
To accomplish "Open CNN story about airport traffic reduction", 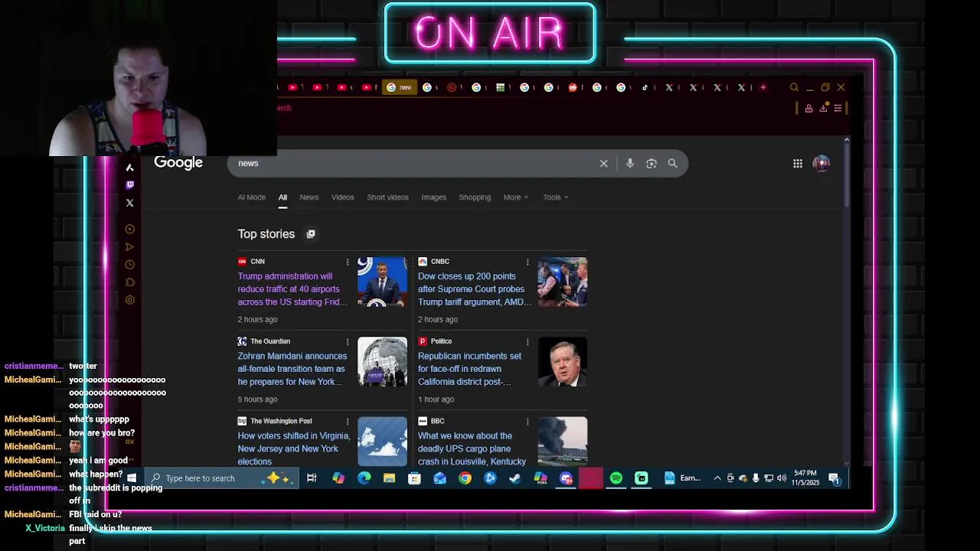I will tap(292, 289).
